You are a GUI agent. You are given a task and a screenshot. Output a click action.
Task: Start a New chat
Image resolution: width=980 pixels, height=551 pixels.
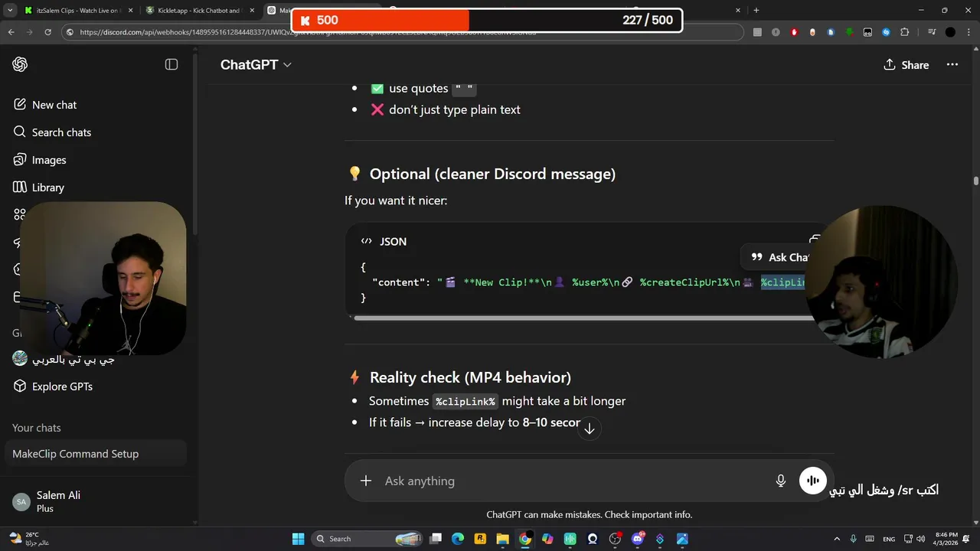click(x=45, y=105)
